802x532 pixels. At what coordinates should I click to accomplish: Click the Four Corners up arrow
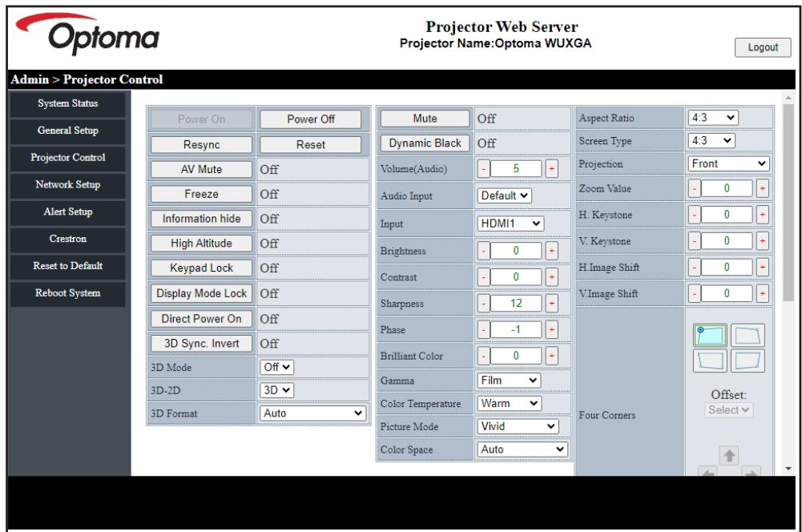(729, 455)
